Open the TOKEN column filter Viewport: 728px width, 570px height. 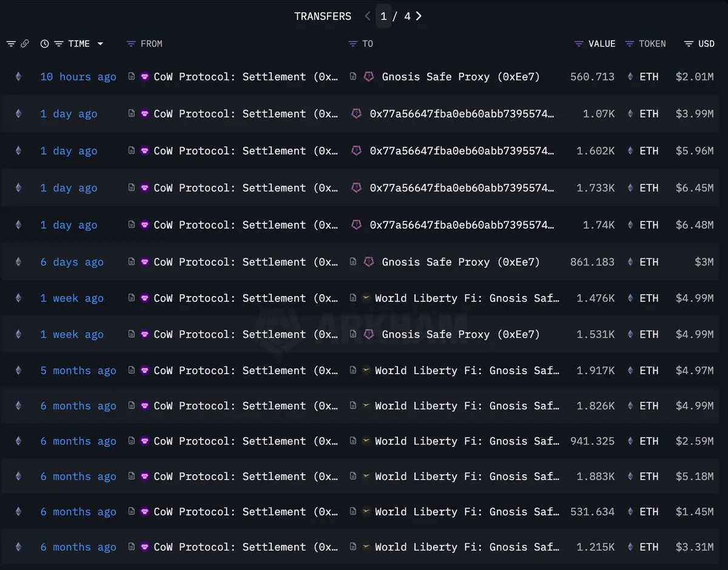630,44
